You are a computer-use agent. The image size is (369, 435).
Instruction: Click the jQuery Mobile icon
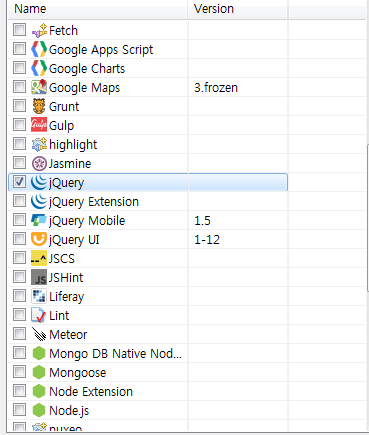[x=39, y=220]
